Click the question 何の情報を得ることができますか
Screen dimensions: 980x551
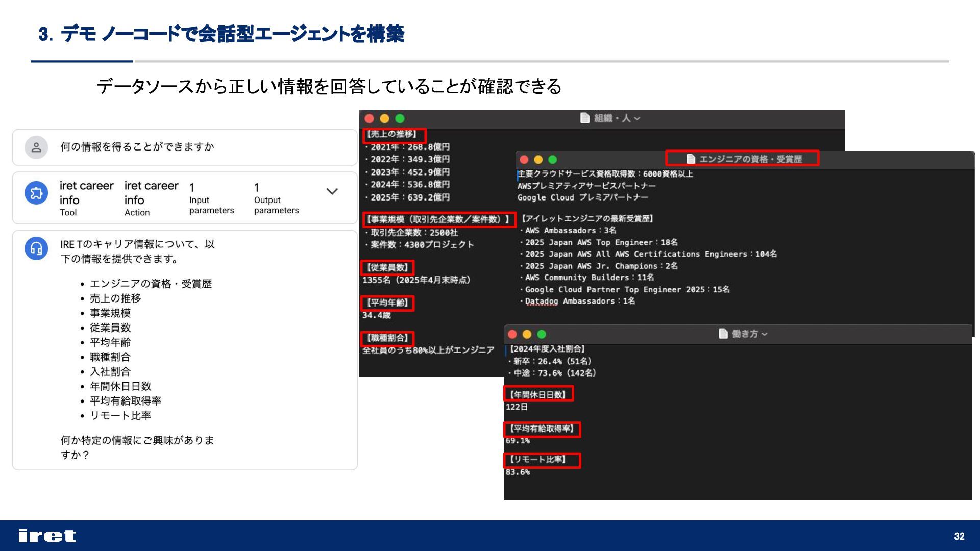click(137, 147)
